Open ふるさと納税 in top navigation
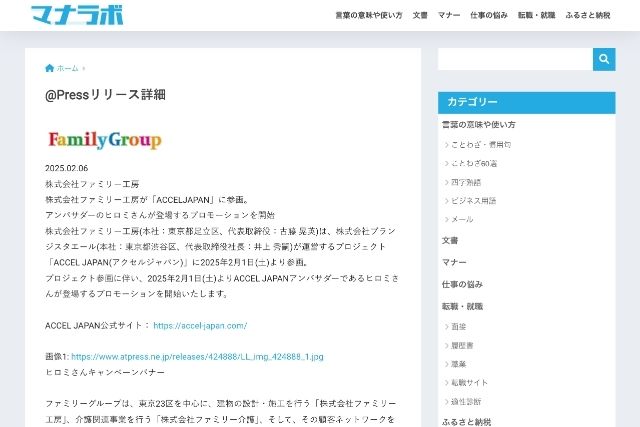 588,16
